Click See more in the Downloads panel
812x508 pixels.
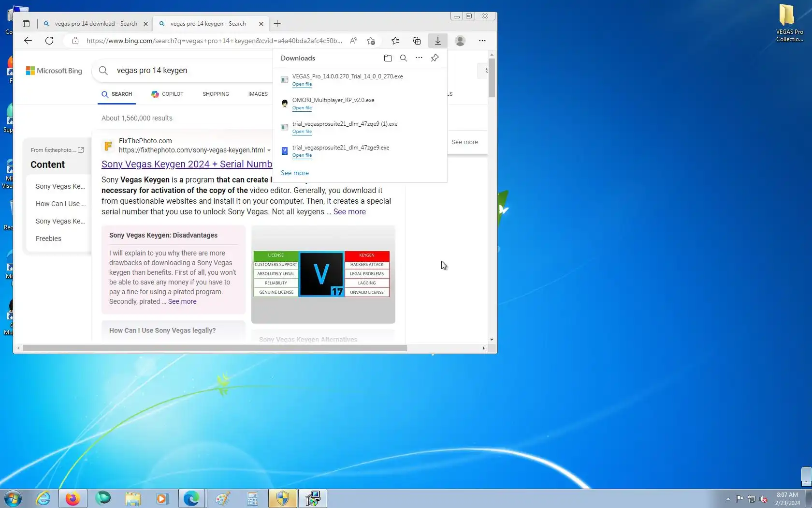(295, 173)
